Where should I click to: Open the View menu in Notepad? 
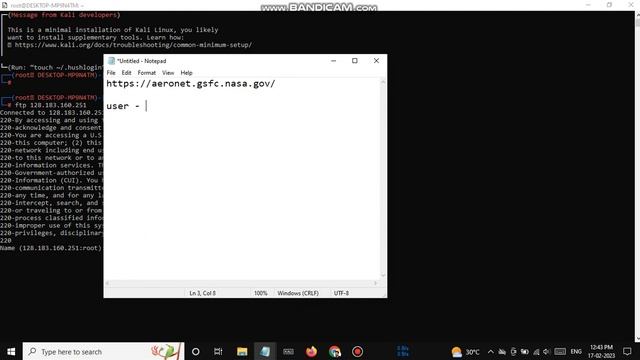168,73
